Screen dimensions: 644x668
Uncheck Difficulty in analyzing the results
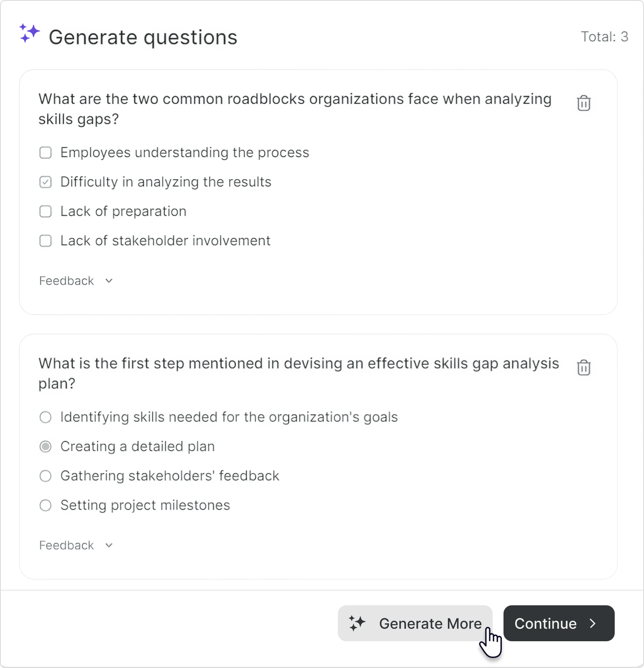click(45, 182)
